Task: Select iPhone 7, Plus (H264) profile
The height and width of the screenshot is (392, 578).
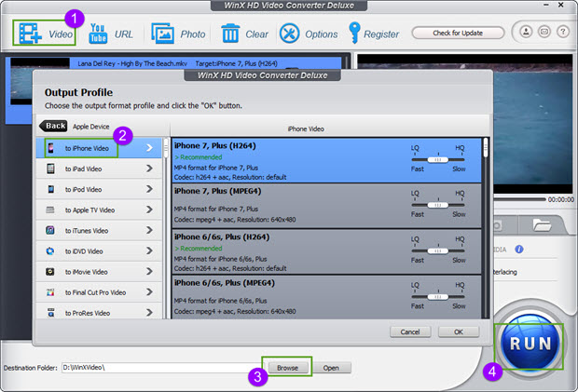Action: (x=326, y=160)
